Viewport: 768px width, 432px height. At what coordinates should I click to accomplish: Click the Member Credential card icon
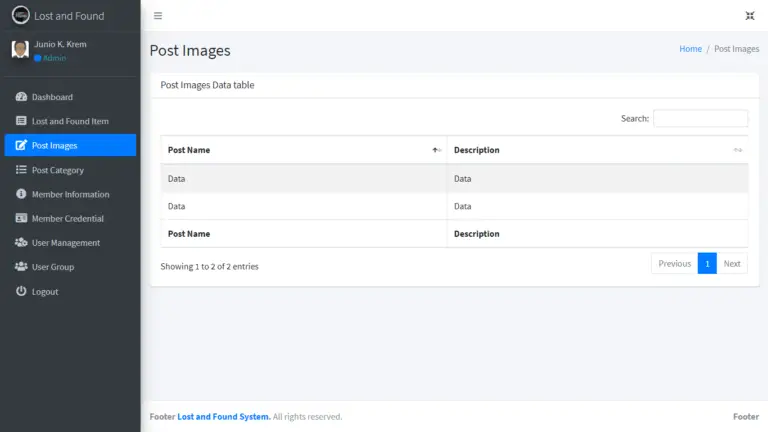[x=21, y=218]
